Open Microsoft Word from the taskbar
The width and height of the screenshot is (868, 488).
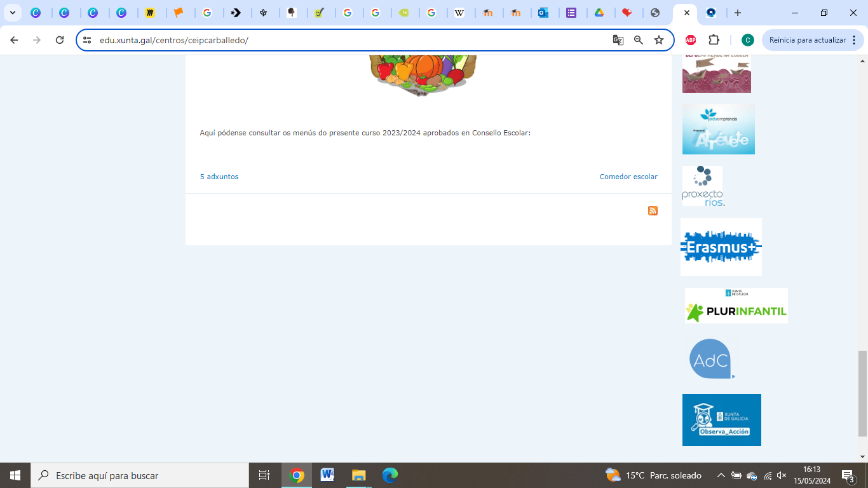pos(327,475)
